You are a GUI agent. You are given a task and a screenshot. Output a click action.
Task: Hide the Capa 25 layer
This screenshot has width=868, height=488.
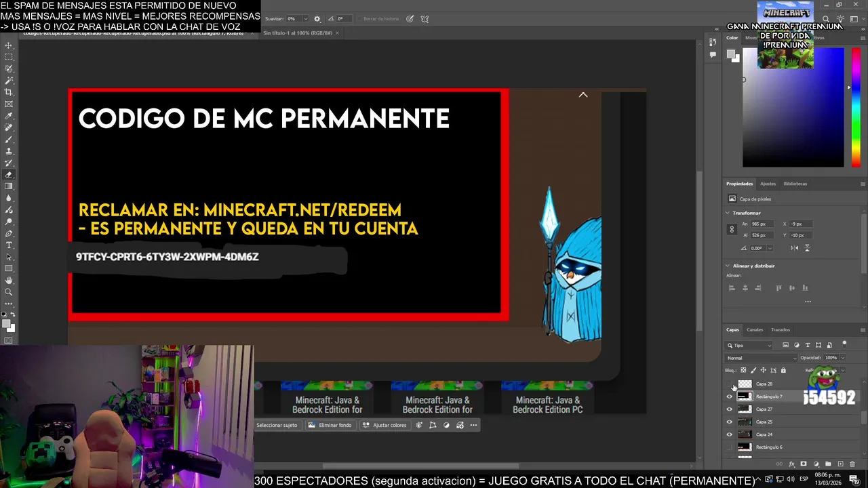click(730, 422)
